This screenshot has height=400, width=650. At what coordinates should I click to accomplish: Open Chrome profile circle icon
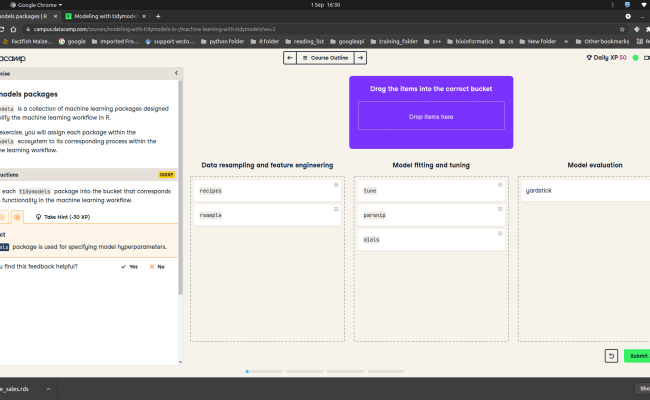628,16
